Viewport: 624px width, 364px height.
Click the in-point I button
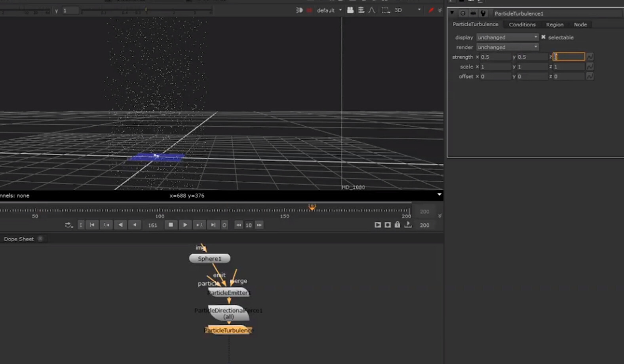(x=81, y=225)
